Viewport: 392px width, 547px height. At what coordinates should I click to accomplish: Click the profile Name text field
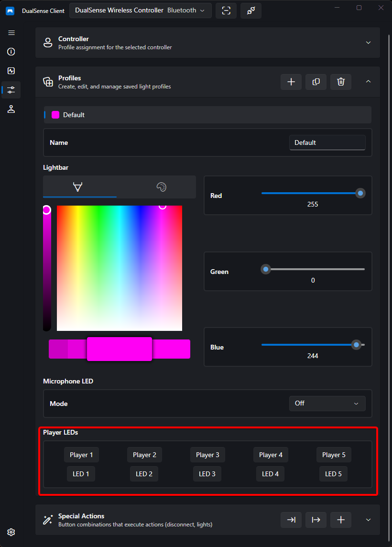[327, 142]
